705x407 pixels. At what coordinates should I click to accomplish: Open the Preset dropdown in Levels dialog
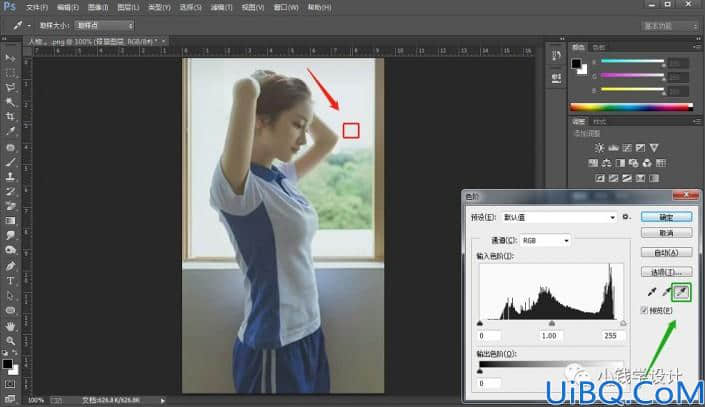click(559, 217)
